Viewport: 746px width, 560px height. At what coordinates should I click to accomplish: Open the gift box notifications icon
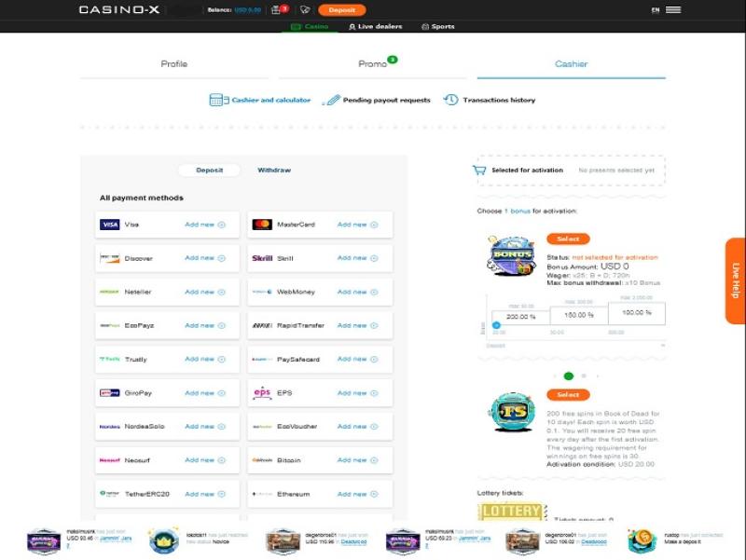coord(276,9)
